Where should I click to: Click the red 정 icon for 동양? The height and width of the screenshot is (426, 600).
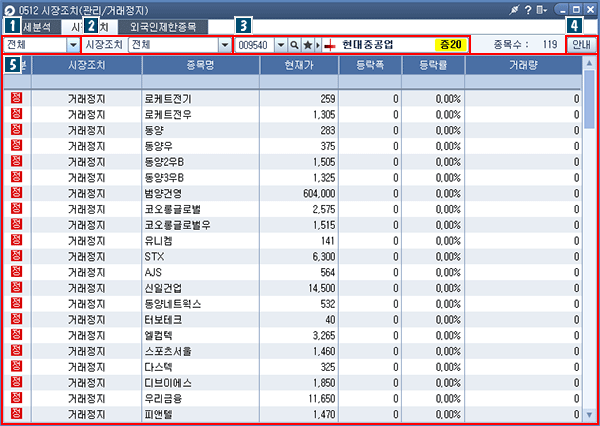click(16, 130)
